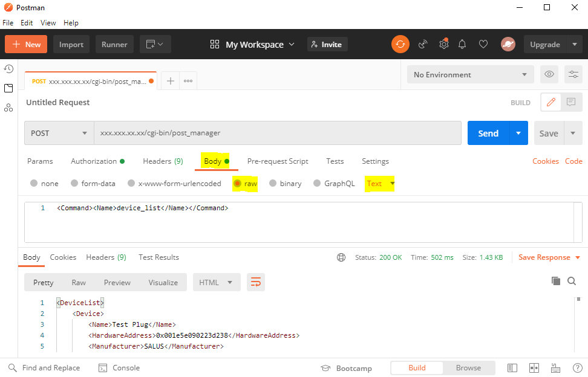Open the Help menu
The image size is (588, 377).
(71, 23)
